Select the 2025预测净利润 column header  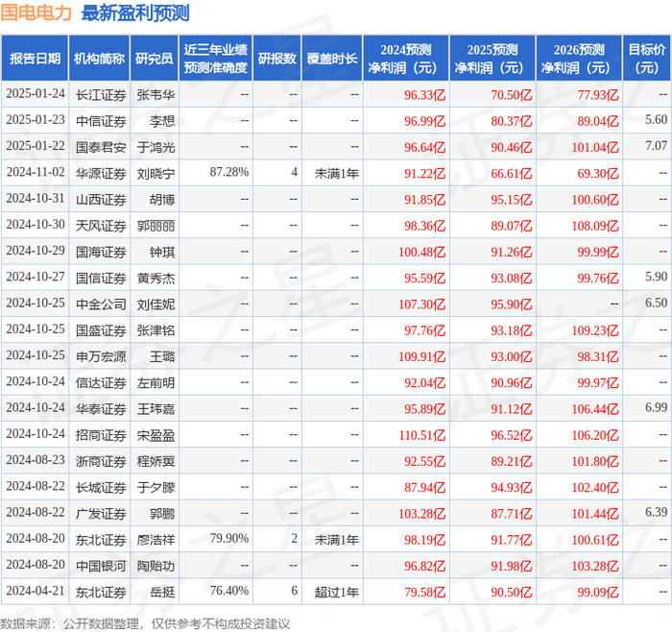[x=492, y=59]
